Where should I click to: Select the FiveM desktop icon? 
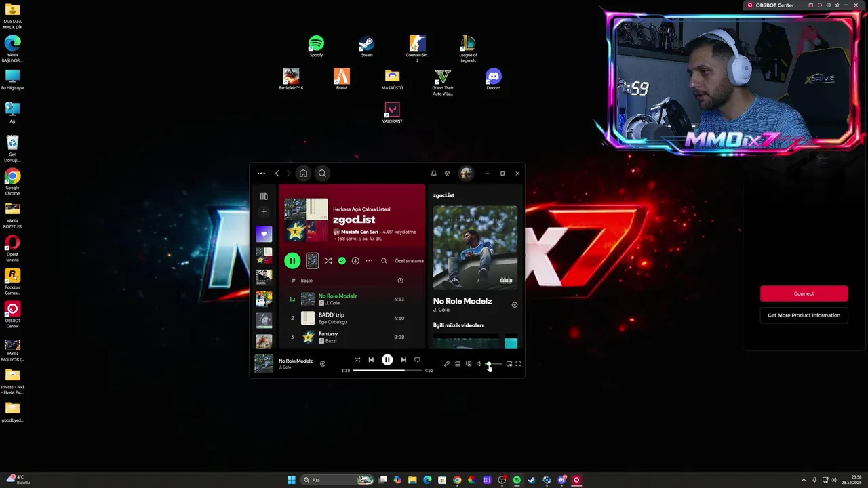pos(342,79)
